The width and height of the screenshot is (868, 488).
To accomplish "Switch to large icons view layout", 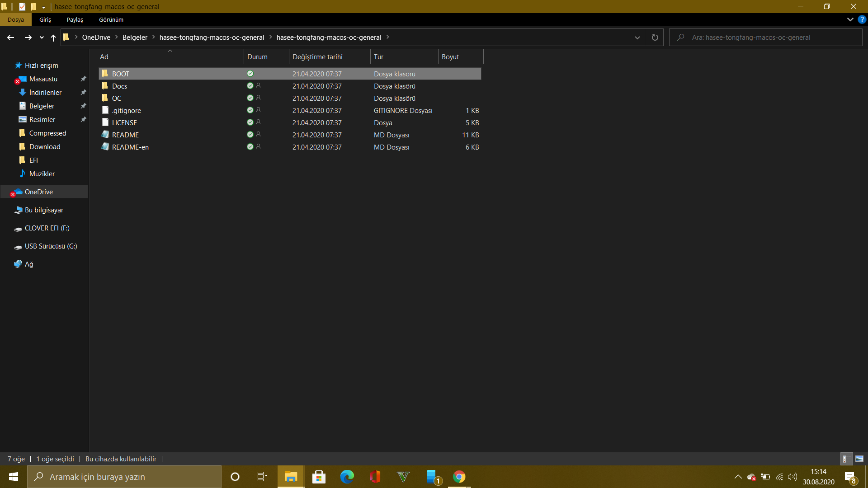I will pyautogui.click(x=859, y=459).
